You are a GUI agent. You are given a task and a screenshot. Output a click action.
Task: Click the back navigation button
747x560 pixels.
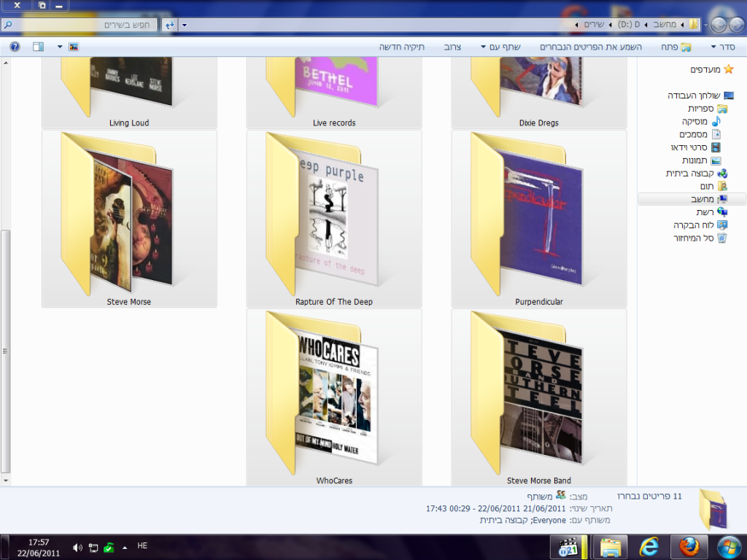coord(737,24)
